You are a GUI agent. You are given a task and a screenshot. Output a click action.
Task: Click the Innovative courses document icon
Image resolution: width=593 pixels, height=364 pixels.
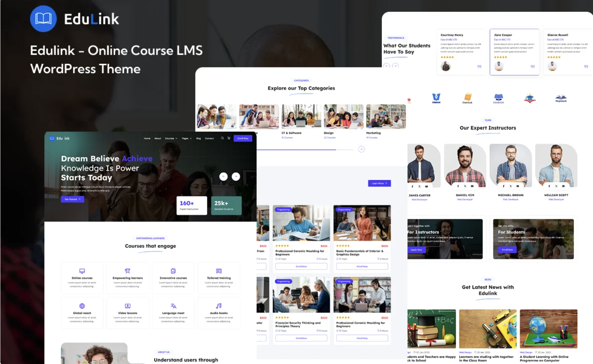pyautogui.click(x=173, y=271)
